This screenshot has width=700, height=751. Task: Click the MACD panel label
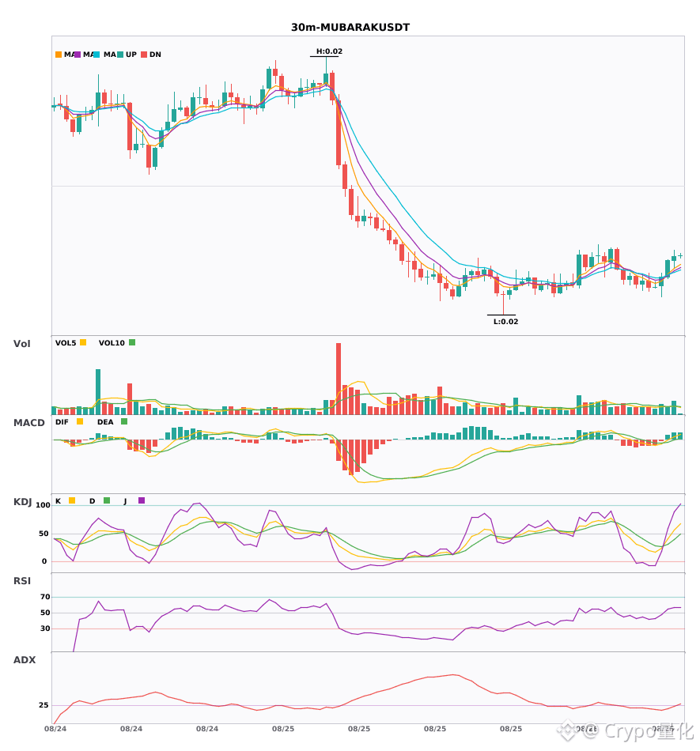[x=28, y=422]
